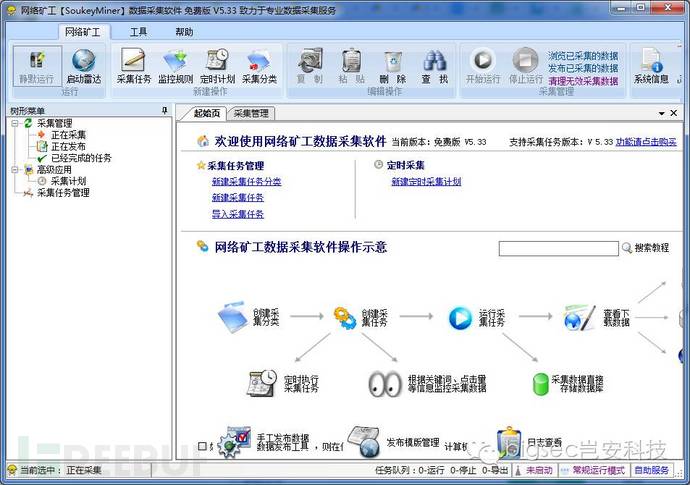
Task: Click the 复制 copy icon
Action: click(x=310, y=60)
